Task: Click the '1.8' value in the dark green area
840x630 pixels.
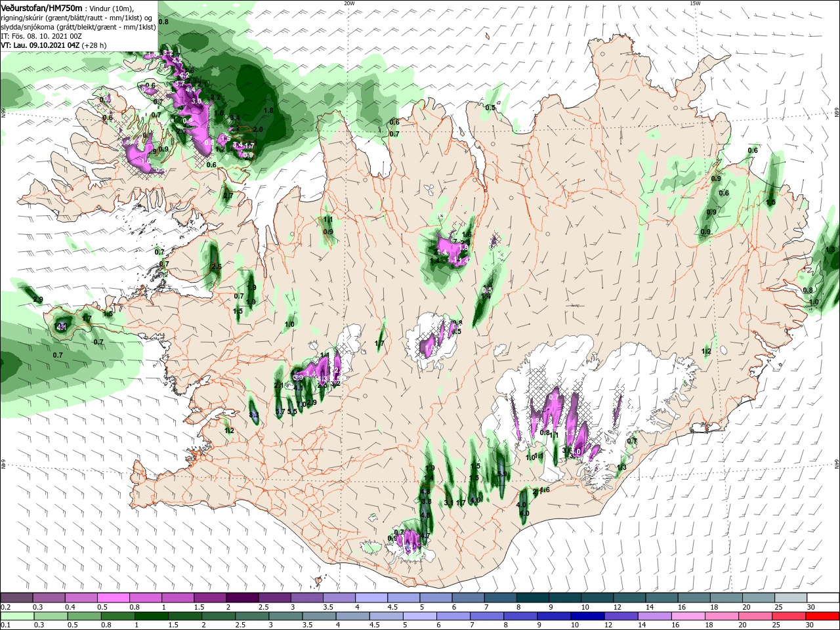Action: tap(268, 111)
